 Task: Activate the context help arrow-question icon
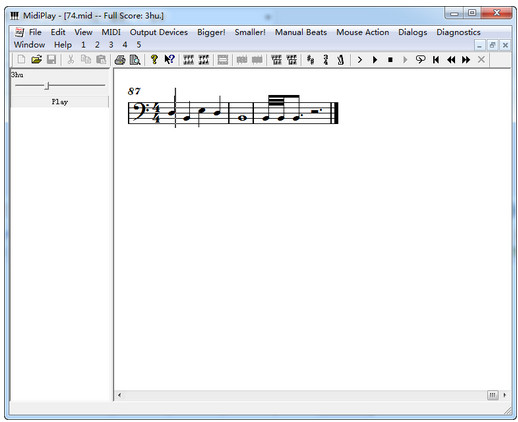point(169,59)
